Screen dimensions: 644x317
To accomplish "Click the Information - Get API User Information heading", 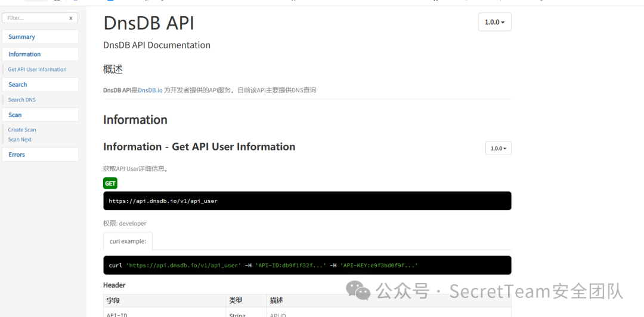I will coord(199,146).
